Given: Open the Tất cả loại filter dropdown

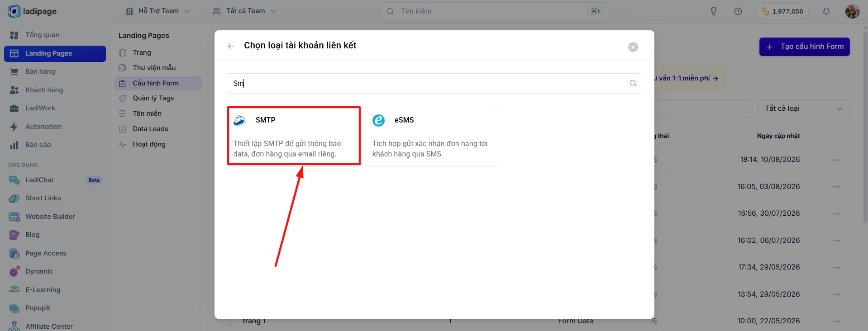Looking at the screenshot, I should point(804,109).
